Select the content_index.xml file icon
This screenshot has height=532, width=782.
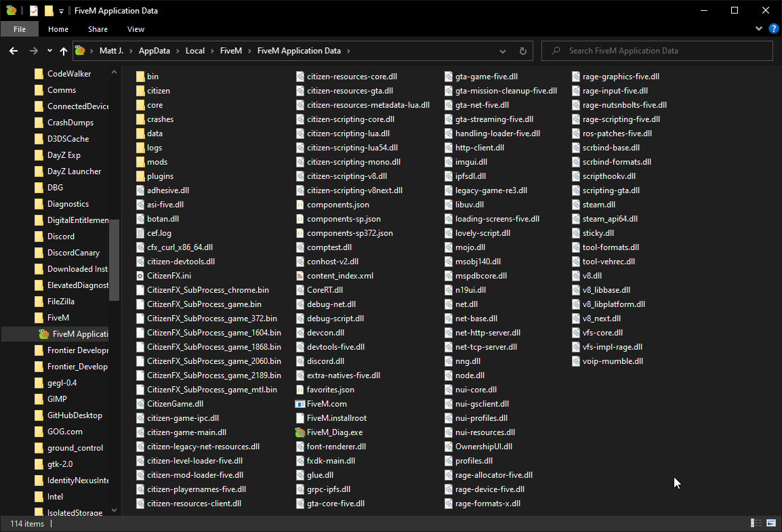point(300,276)
